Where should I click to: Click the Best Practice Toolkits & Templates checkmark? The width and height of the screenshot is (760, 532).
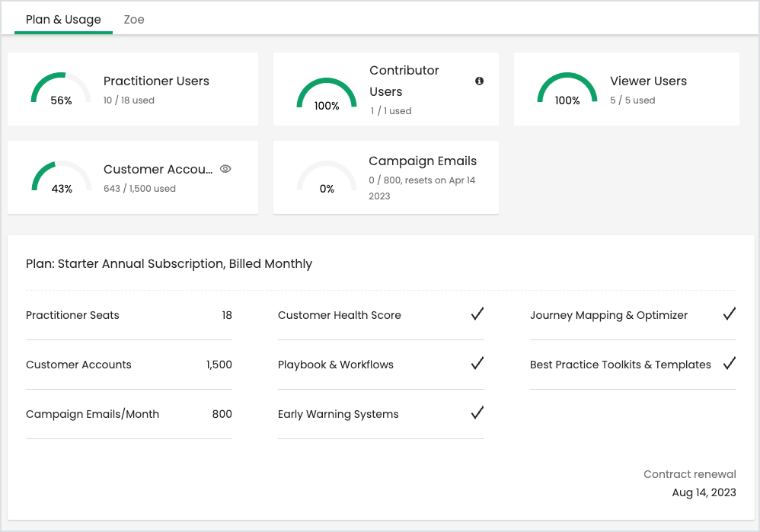click(x=730, y=363)
